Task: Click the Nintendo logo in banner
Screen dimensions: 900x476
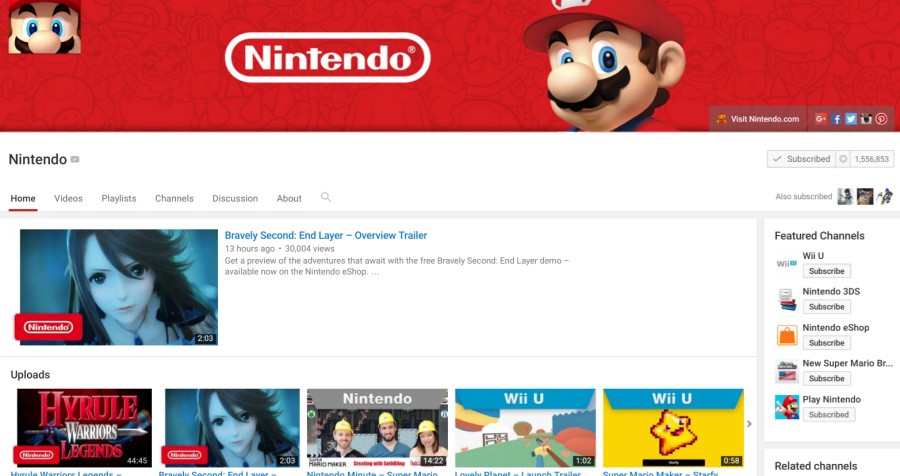Action: pyautogui.click(x=328, y=57)
